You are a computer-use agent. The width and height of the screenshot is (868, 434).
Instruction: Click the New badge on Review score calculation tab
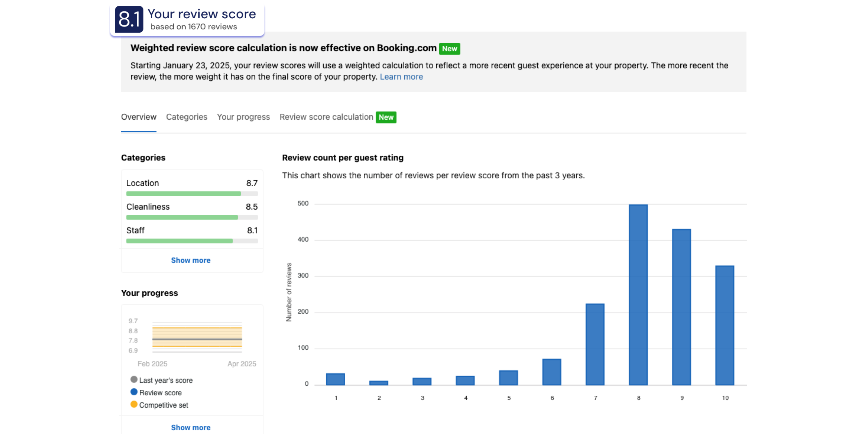tap(386, 117)
